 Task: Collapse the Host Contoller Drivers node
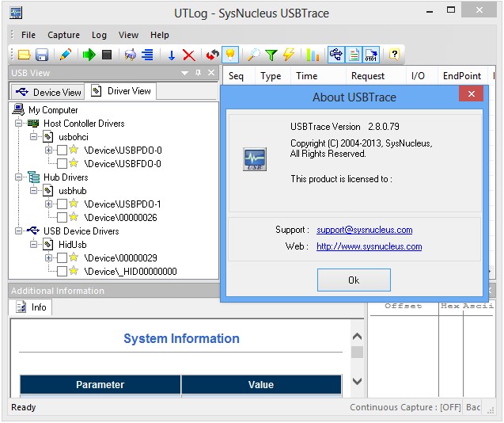tap(18, 124)
